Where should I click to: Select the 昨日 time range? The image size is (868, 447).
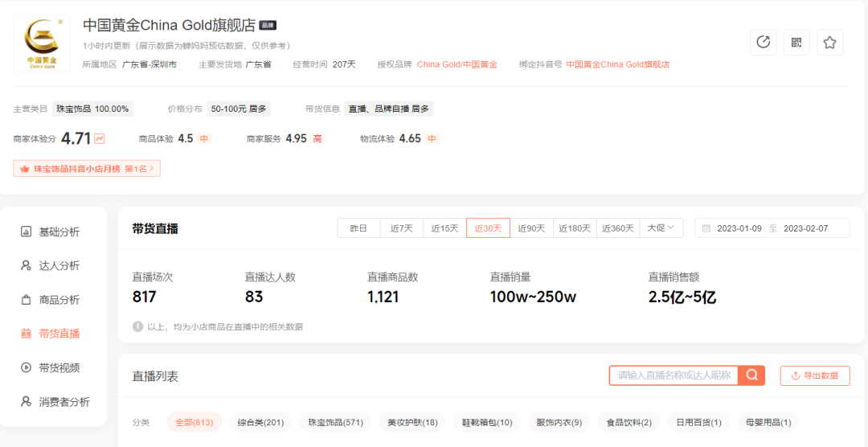pyautogui.click(x=358, y=228)
